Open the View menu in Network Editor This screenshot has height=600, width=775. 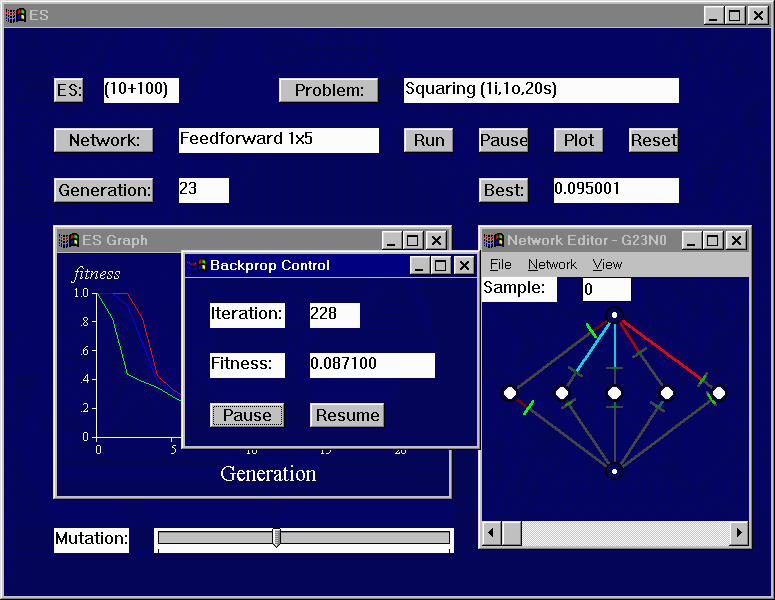[x=607, y=265]
